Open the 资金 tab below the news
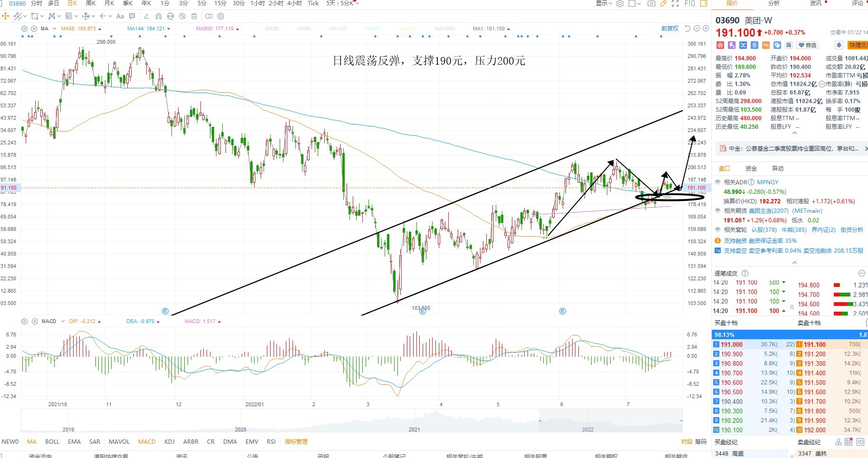This screenshot has width=868, height=458. click(751, 169)
